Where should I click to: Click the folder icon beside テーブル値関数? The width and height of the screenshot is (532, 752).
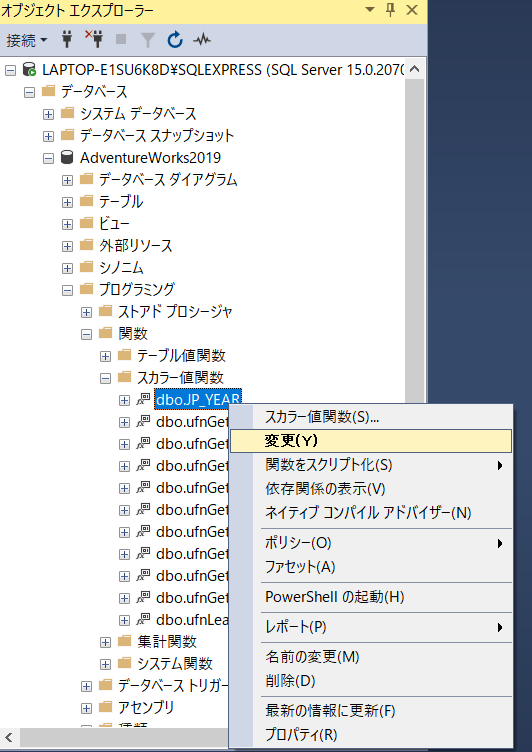pos(124,355)
